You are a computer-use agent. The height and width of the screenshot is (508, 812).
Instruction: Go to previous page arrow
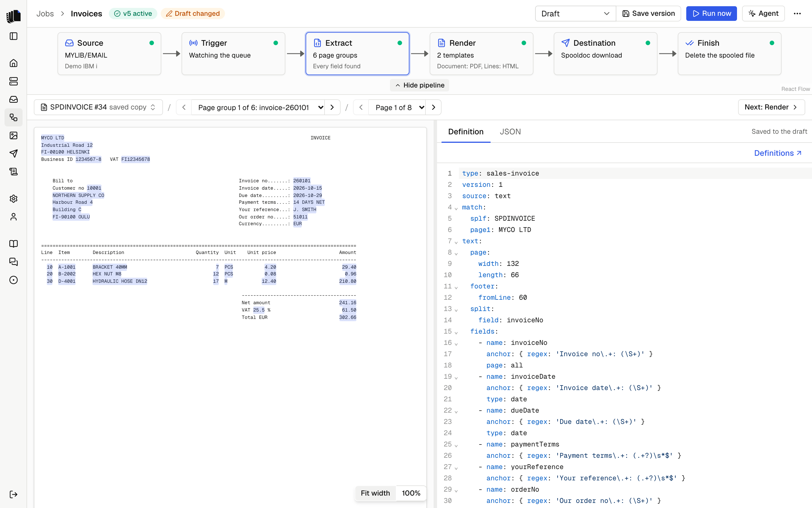(361, 107)
